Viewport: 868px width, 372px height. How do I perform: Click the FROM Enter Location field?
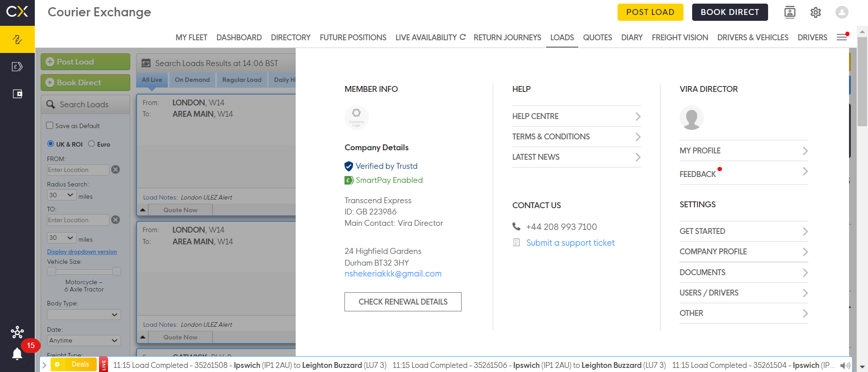tap(78, 170)
